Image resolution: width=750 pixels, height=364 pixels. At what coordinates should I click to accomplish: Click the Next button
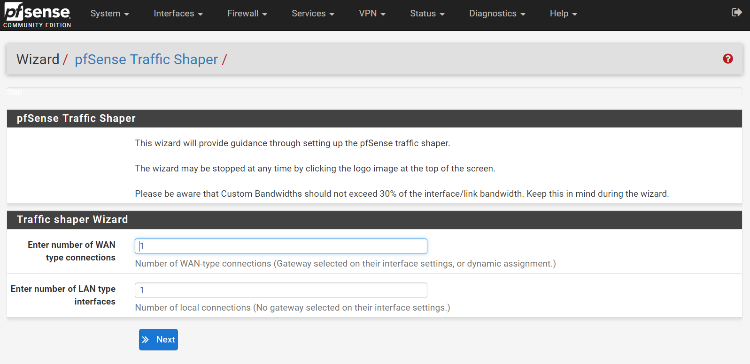click(158, 340)
